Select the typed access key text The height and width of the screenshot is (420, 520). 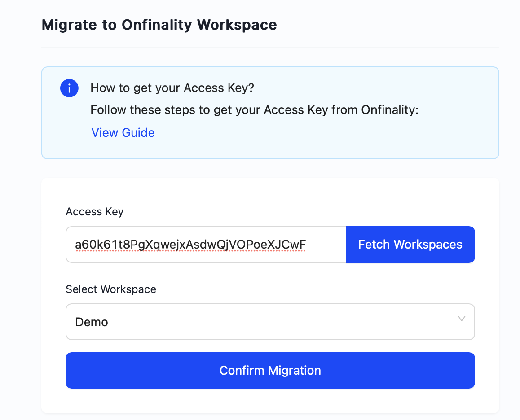tap(189, 245)
